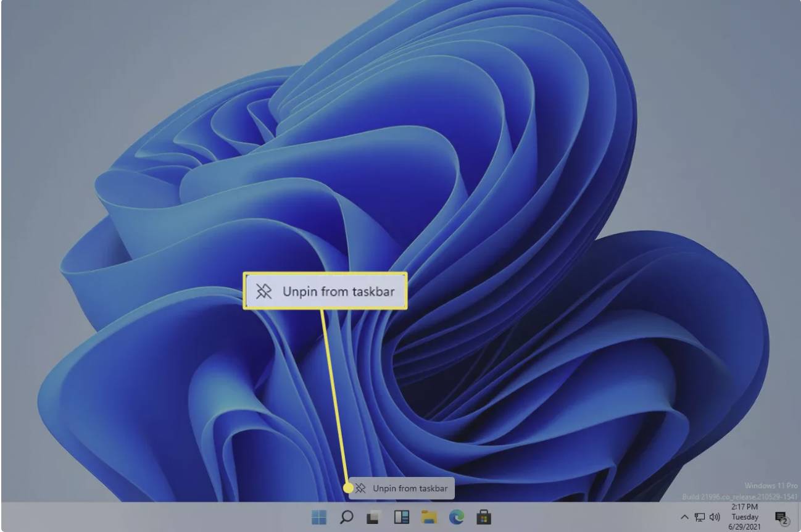Click the enlarged 'Unpin from taskbar' callout text
The height and width of the screenshot is (532, 801).
(338, 291)
